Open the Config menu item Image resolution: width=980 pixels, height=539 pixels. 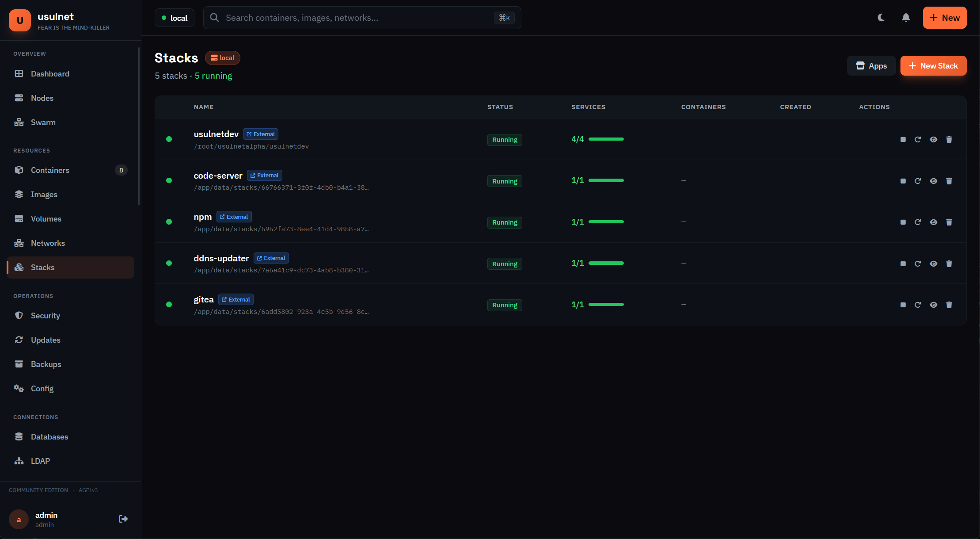[x=42, y=388]
